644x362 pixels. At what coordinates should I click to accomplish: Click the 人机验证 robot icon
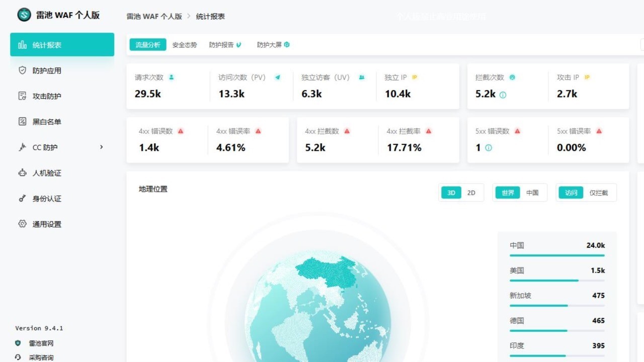pyautogui.click(x=22, y=173)
